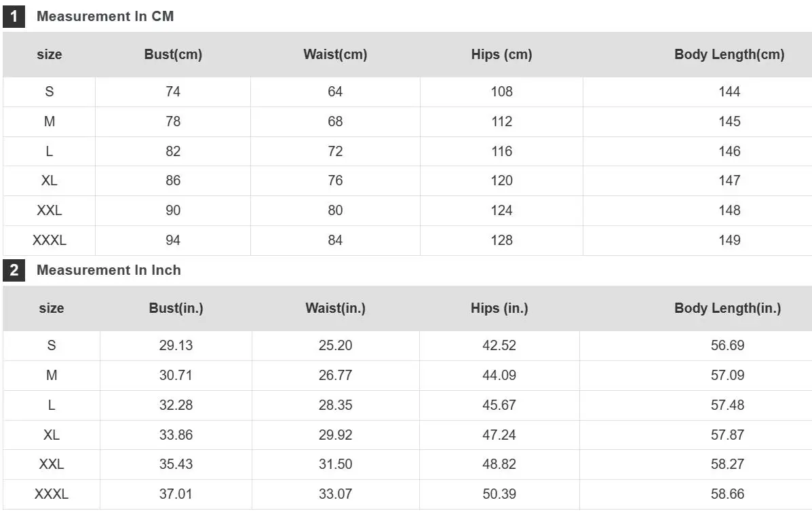Click the bust value 74 cell
This screenshot has width=812, height=513.
[x=173, y=92]
